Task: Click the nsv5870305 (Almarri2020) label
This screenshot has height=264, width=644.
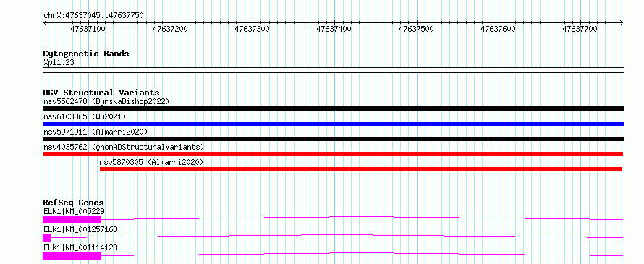Action: (x=151, y=162)
